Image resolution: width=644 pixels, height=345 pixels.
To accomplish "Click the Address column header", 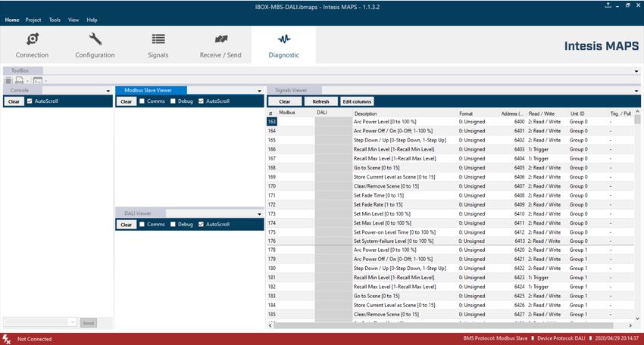I will (x=512, y=113).
